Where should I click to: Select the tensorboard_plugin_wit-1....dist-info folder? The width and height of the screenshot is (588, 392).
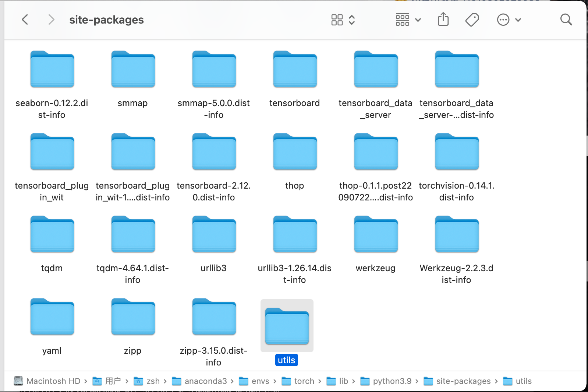pyautogui.click(x=133, y=152)
